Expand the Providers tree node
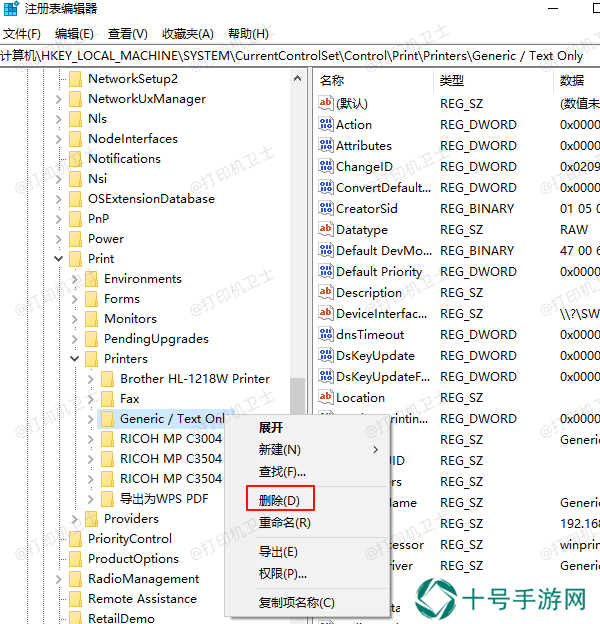The image size is (600, 624). pos(74,519)
